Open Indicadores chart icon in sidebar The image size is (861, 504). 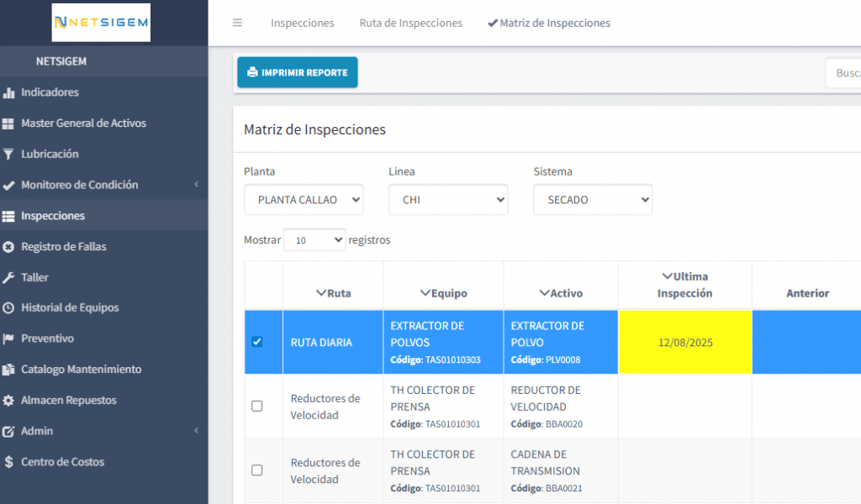tap(8, 92)
